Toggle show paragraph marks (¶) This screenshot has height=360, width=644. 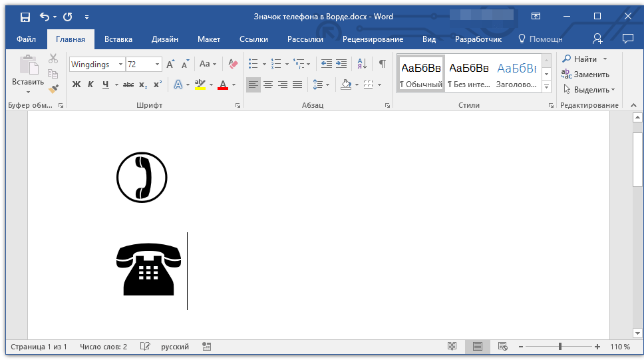[x=382, y=64]
